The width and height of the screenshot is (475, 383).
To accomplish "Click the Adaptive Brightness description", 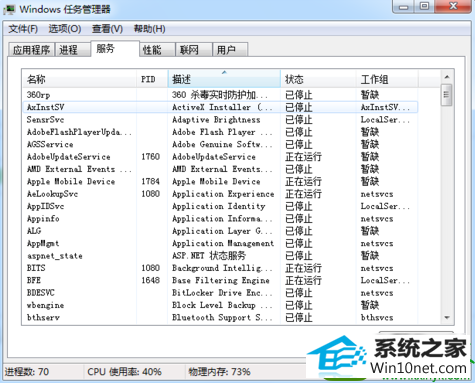I will (x=216, y=120).
